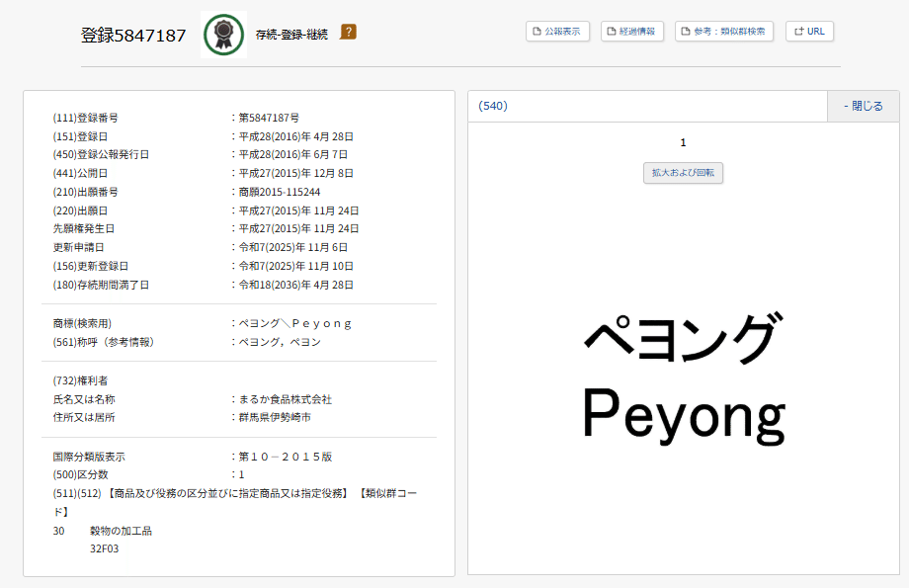Open the question mark help icon
Image resolution: width=909 pixels, height=588 pixels.
349,32
